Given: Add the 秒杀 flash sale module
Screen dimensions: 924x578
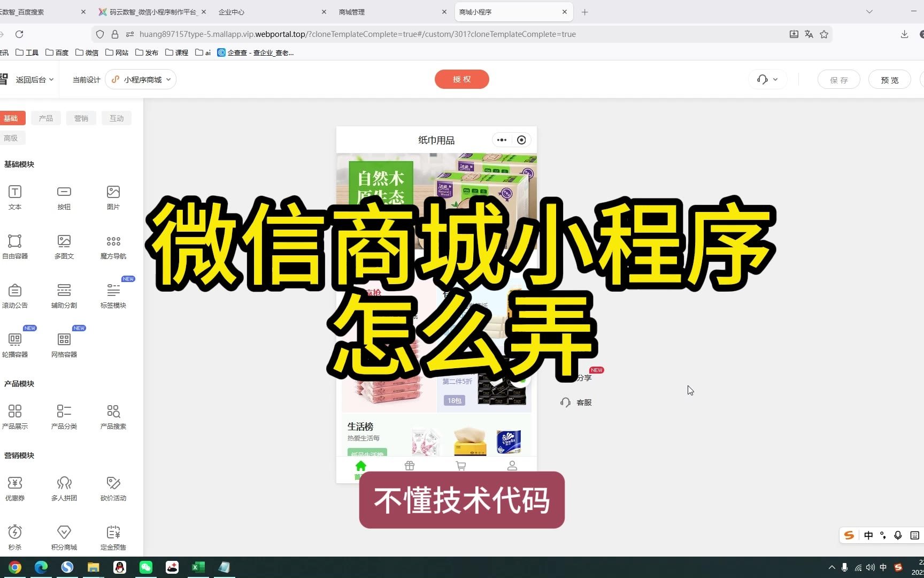Looking at the screenshot, I should click(15, 538).
